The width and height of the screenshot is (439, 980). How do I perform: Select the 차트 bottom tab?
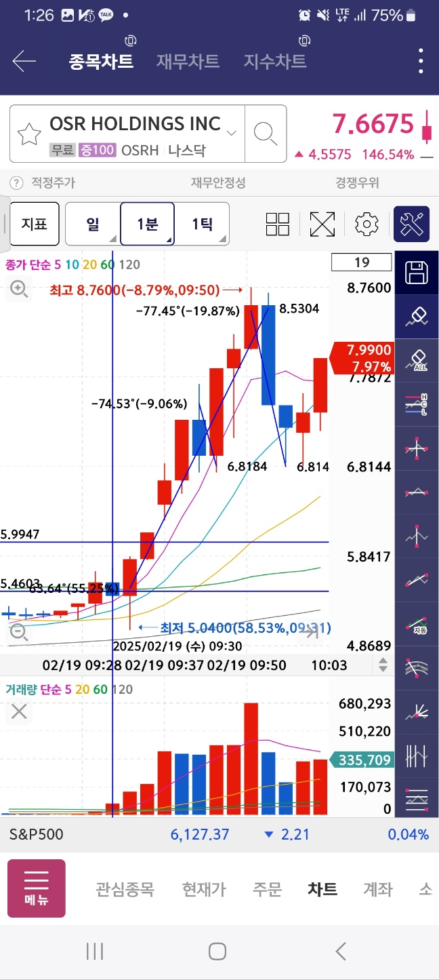[x=322, y=889]
